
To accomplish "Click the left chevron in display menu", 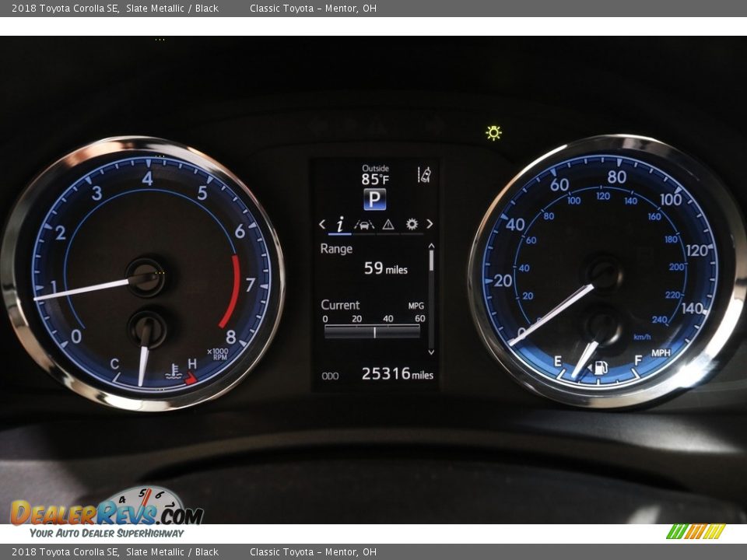I will pos(322,225).
